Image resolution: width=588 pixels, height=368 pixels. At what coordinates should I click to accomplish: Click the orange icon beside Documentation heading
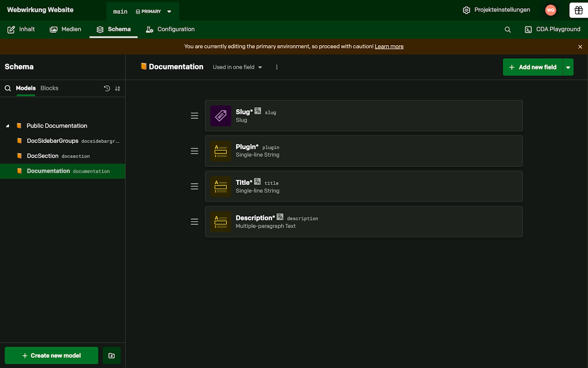[x=144, y=67]
